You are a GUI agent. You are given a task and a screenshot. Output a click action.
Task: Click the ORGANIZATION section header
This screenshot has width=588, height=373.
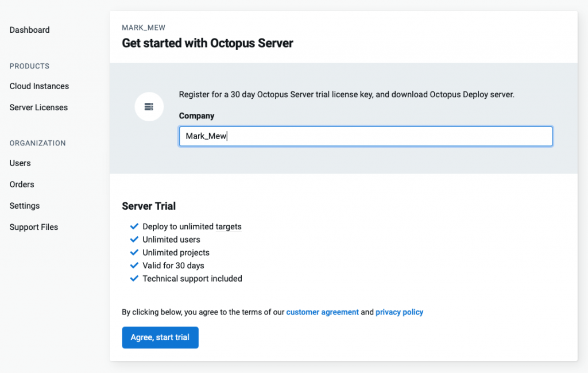pyautogui.click(x=37, y=143)
